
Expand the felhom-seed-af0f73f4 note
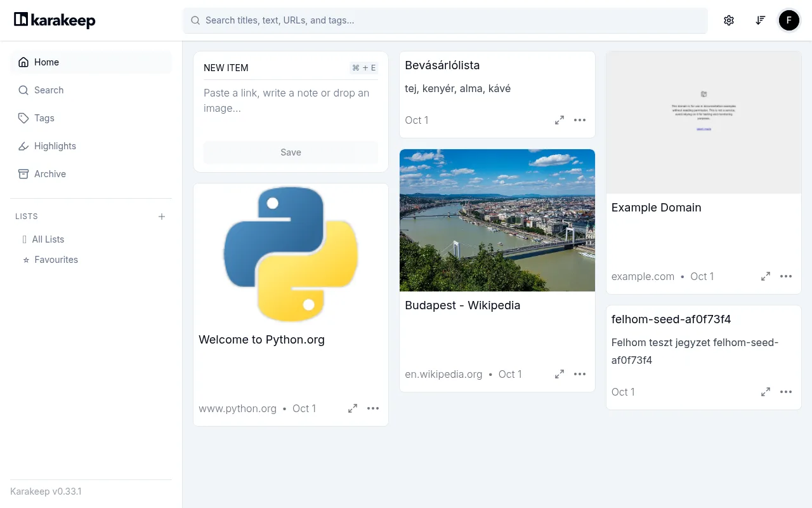(x=766, y=392)
